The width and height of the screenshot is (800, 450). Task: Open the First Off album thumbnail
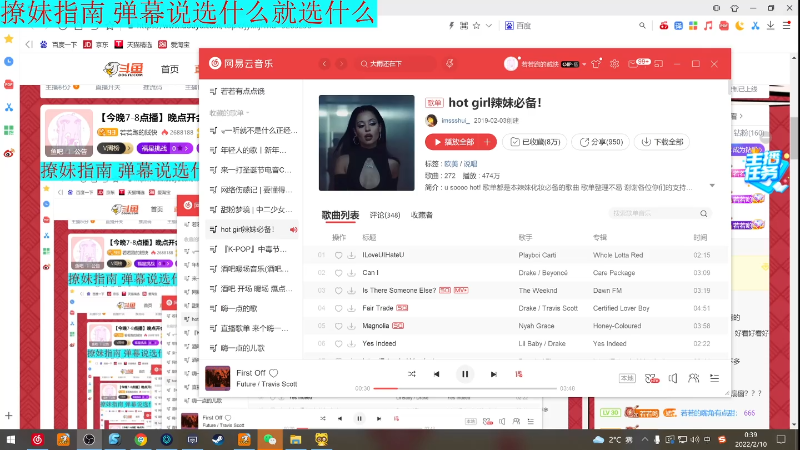(x=217, y=378)
